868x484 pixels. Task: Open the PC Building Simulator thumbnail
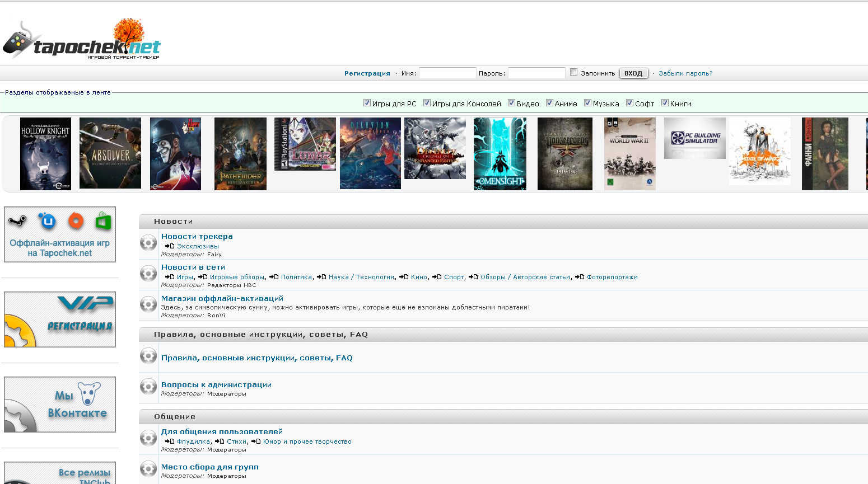coord(695,138)
